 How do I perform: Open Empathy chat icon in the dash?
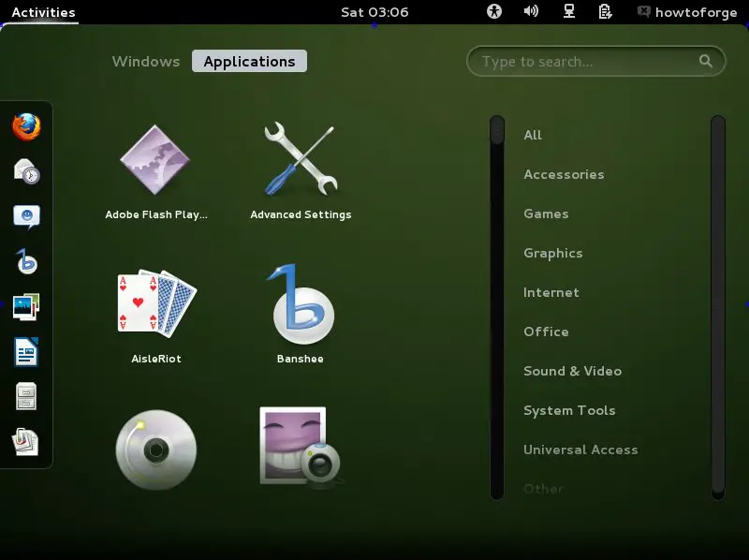[26, 216]
